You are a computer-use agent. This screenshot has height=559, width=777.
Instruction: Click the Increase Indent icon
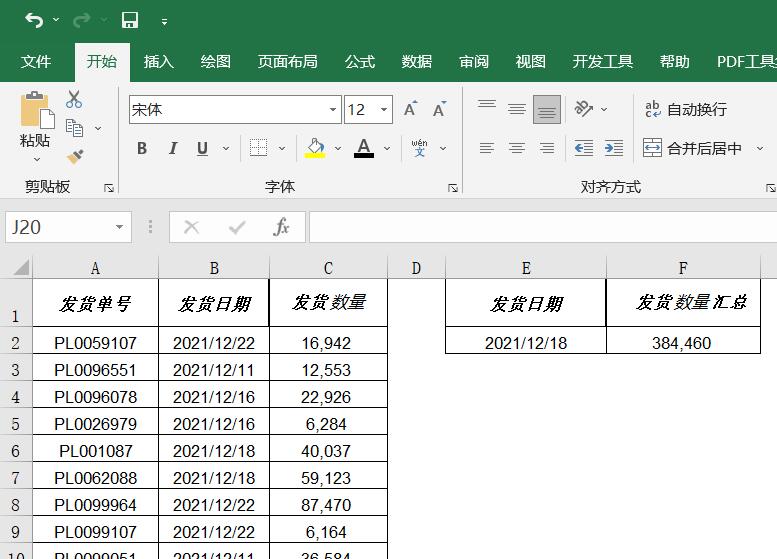614,148
